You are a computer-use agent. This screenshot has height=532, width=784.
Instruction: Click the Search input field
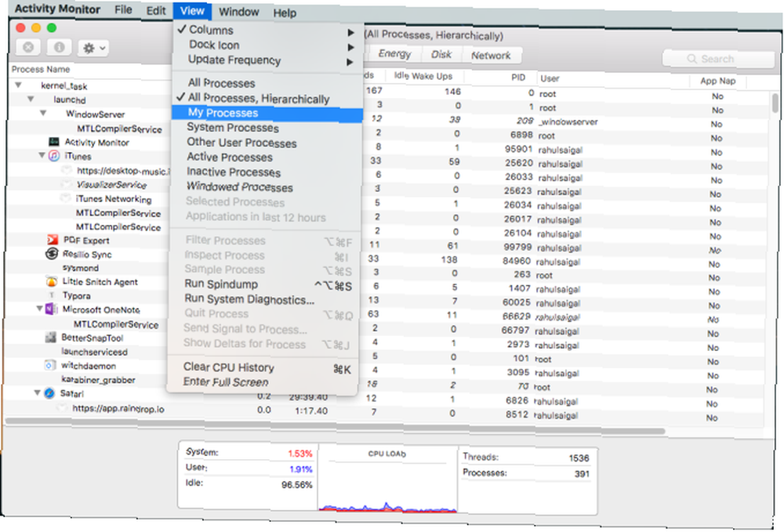click(x=718, y=59)
